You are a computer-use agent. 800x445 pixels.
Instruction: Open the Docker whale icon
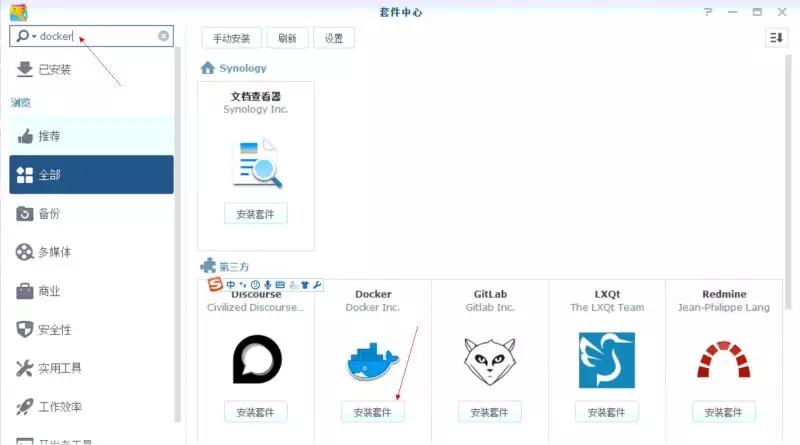coord(372,361)
